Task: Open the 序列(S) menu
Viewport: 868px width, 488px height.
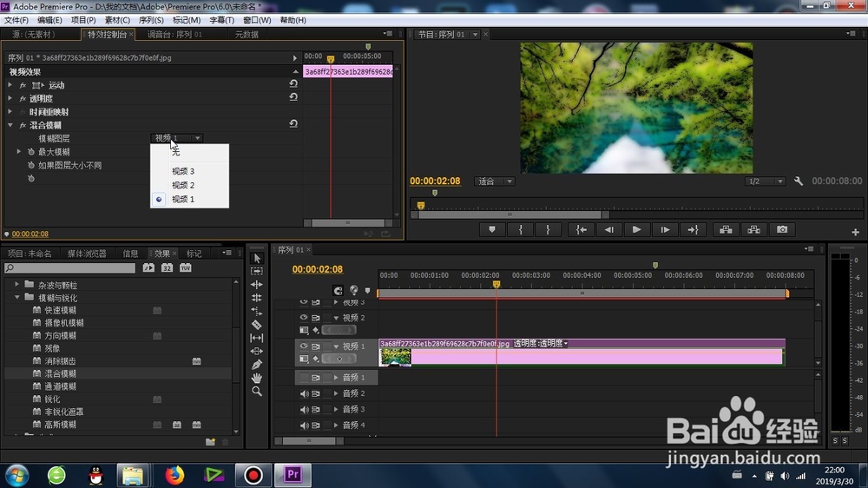Action: [151, 20]
